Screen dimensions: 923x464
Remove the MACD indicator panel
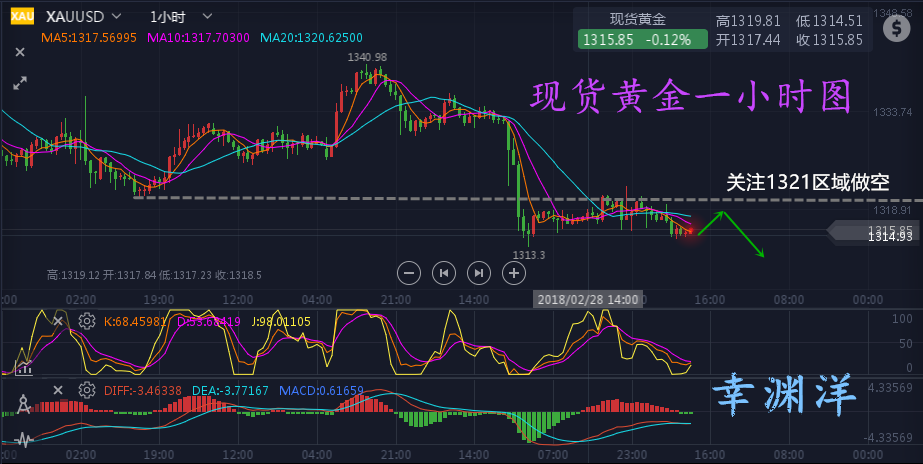point(58,390)
